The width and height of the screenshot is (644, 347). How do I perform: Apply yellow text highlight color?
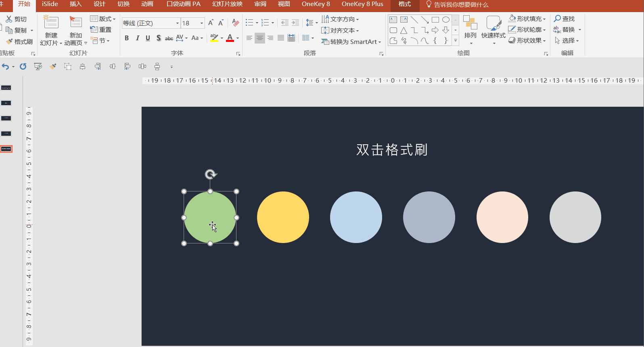coord(214,38)
